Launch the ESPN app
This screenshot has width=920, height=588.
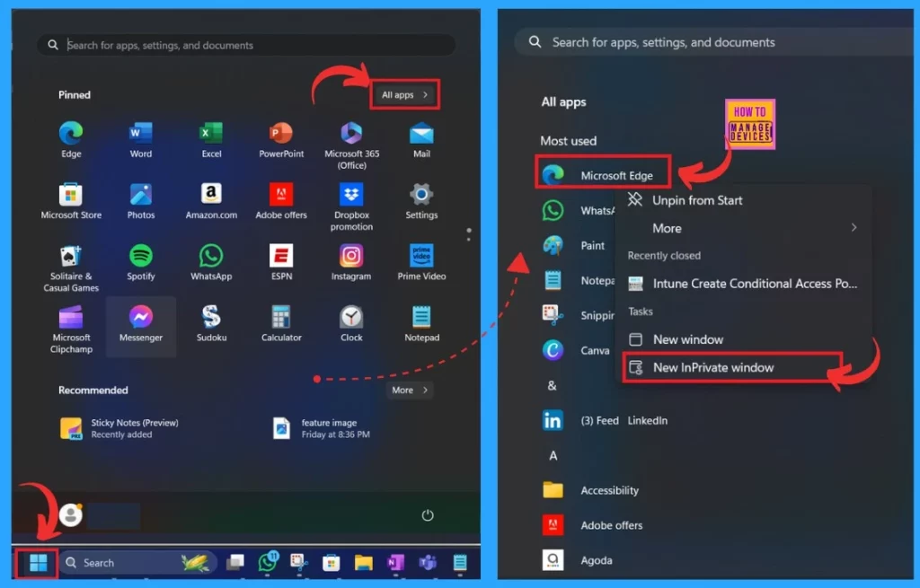[x=281, y=262]
